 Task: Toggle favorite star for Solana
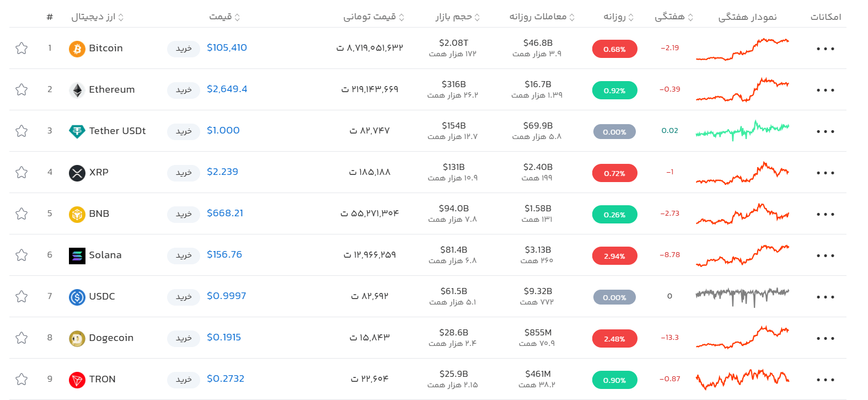point(22,255)
